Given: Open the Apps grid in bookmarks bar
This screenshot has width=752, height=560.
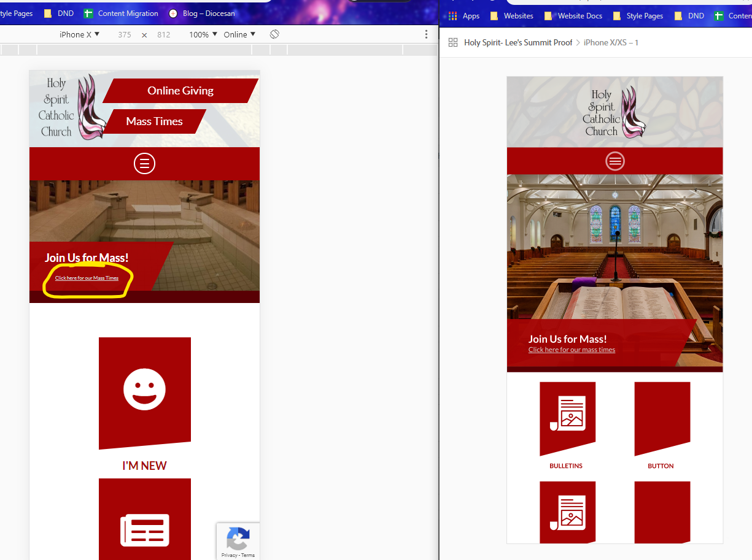Looking at the screenshot, I should [465, 16].
